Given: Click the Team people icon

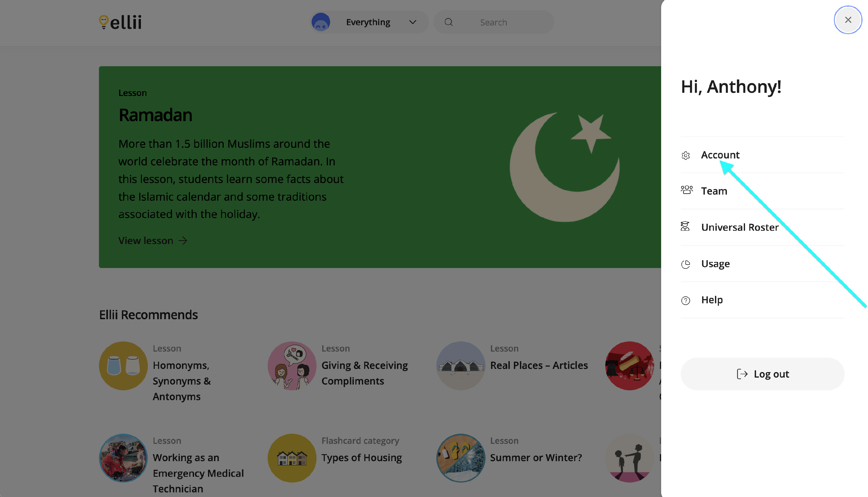Looking at the screenshot, I should tap(686, 190).
